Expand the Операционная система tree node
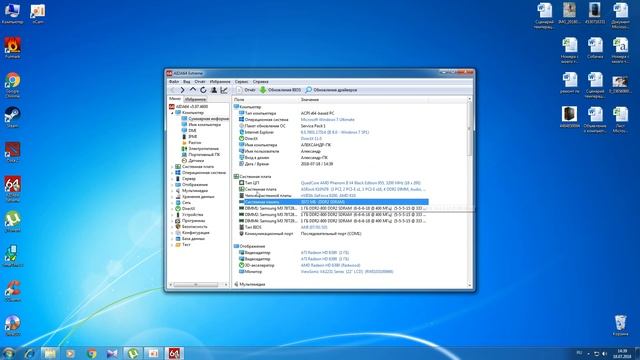Image resolution: width=640 pixels, height=360 pixels. click(x=172, y=173)
